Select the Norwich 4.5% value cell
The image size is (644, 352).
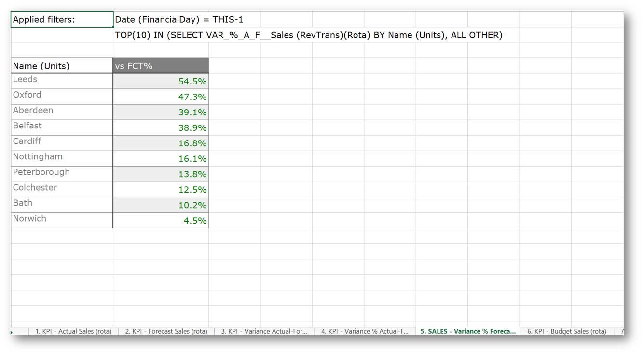(x=161, y=221)
